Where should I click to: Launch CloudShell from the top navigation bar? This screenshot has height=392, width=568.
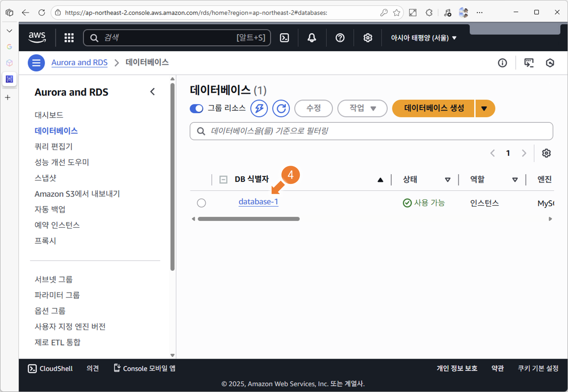point(285,38)
